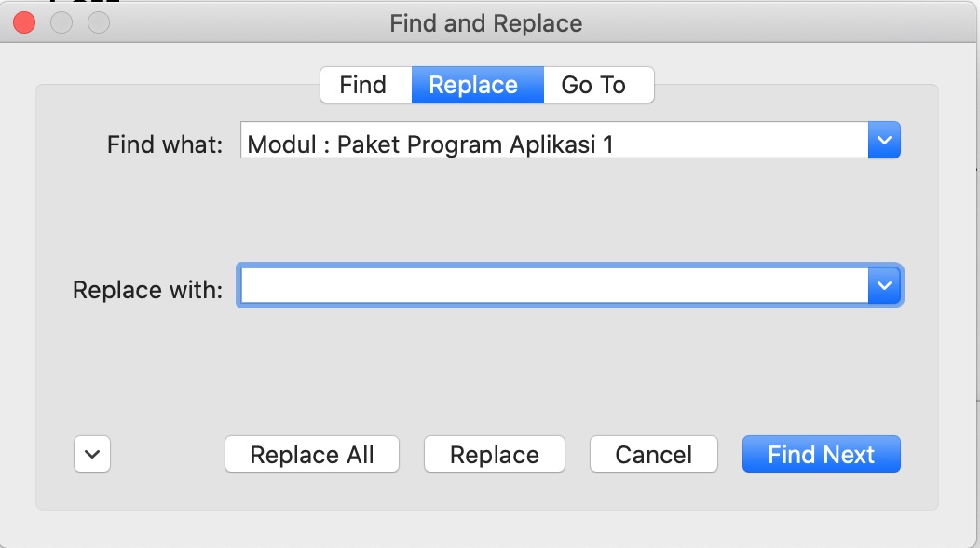This screenshot has height=548, width=980.
Task: Click the Replace button beside Cancel
Action: point(494,455)
